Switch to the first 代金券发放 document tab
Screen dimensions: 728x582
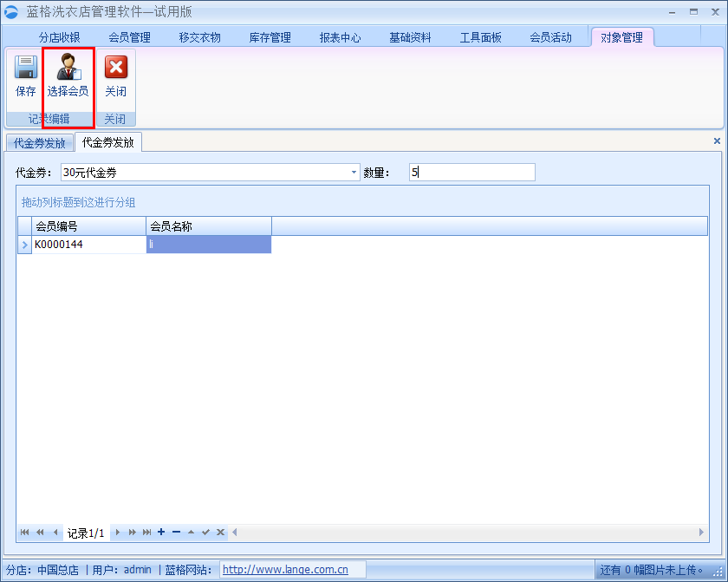coord(40,143)
